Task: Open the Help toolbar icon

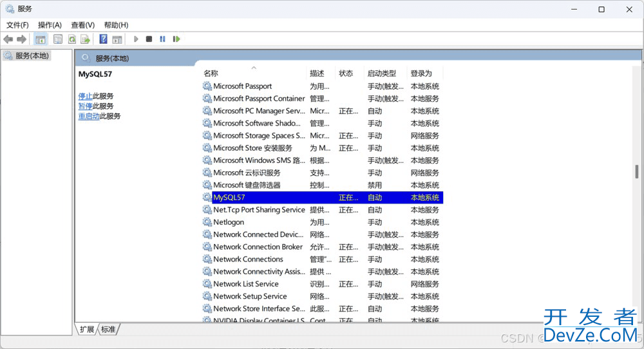Action: [103, 39]
